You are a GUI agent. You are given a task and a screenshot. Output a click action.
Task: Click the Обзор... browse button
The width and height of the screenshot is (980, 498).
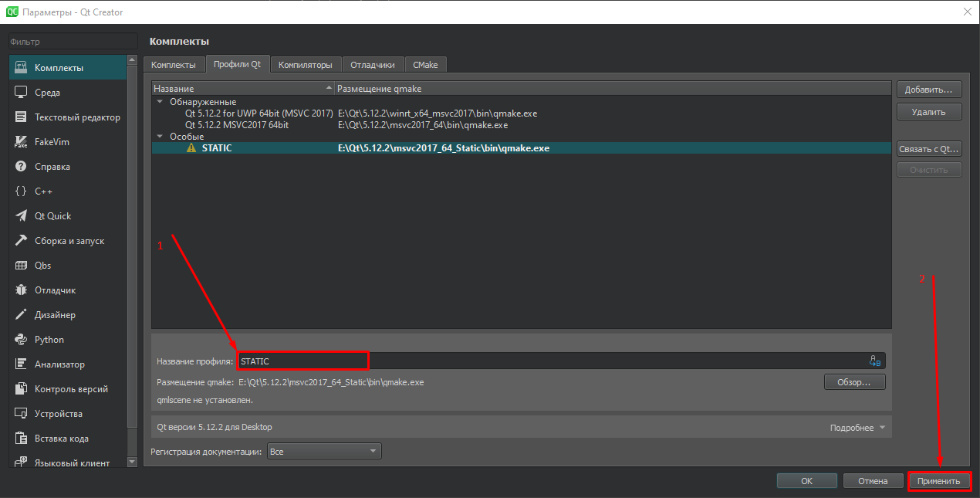[x=854, y=382]
